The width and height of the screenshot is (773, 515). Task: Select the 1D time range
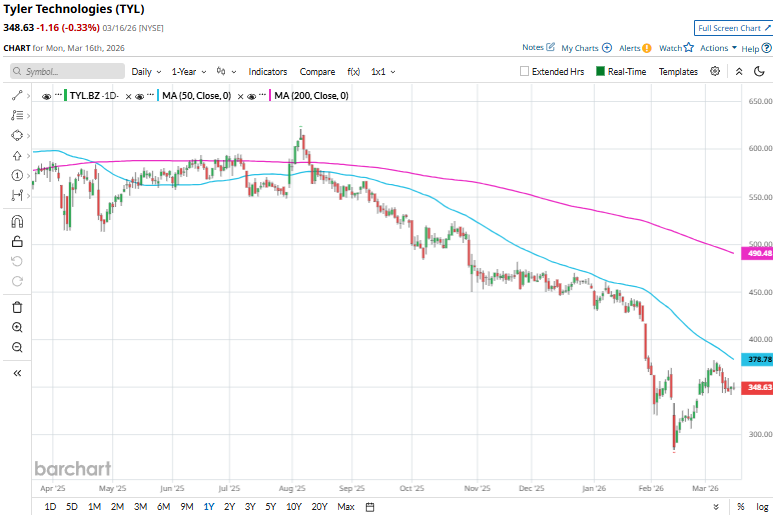[50, 507]
